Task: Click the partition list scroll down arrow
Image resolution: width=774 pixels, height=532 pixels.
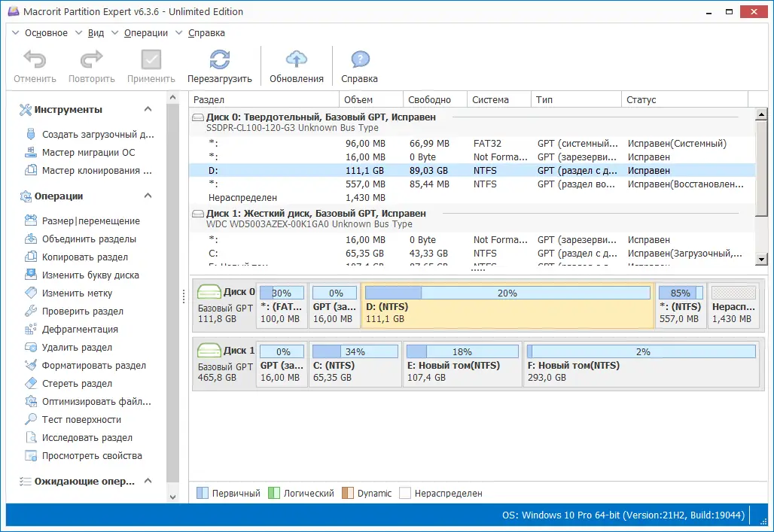Action: [761, 259]
